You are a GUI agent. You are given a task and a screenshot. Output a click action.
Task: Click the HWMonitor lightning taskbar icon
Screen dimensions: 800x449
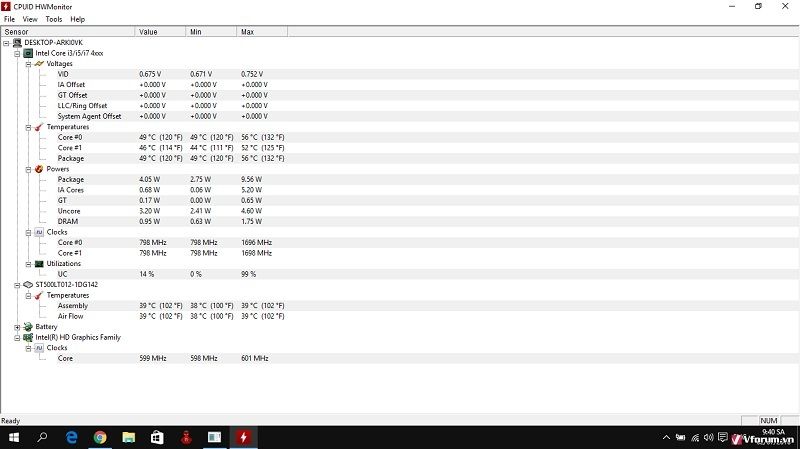point(243,437)
